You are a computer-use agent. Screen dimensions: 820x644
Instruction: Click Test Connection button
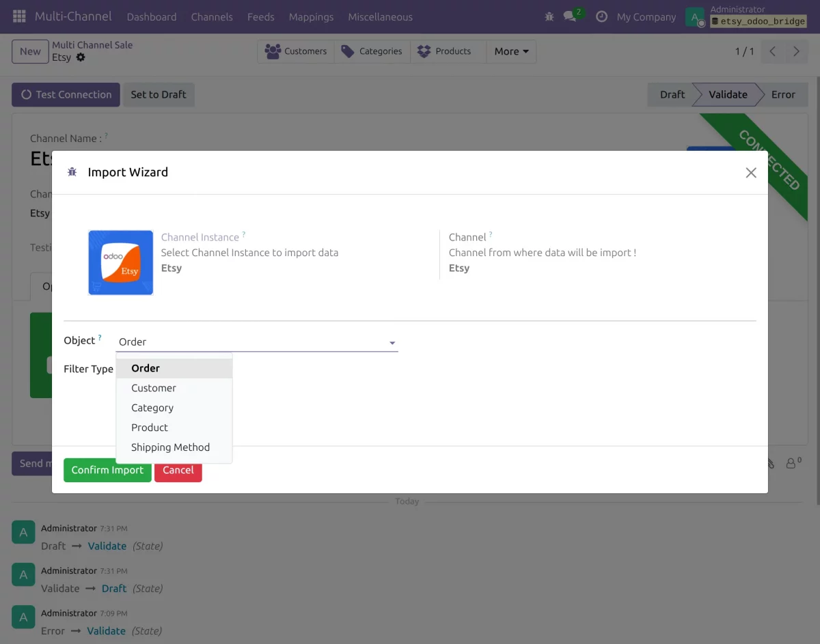pyautogui.click(x=66, y=95)
